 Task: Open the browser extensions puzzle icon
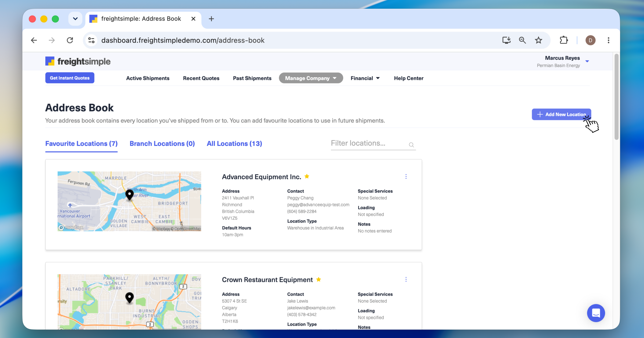pyautogui.click(x=564, y=40)
